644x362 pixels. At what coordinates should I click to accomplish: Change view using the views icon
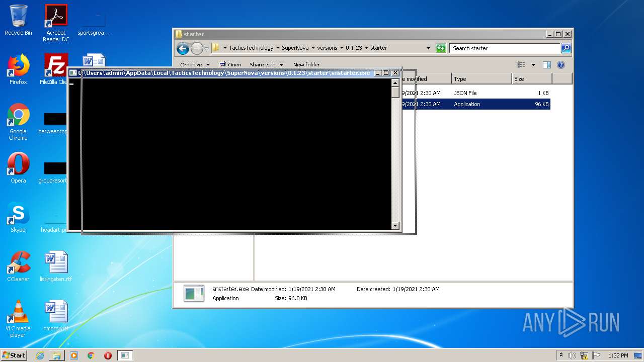coord(521,65)
